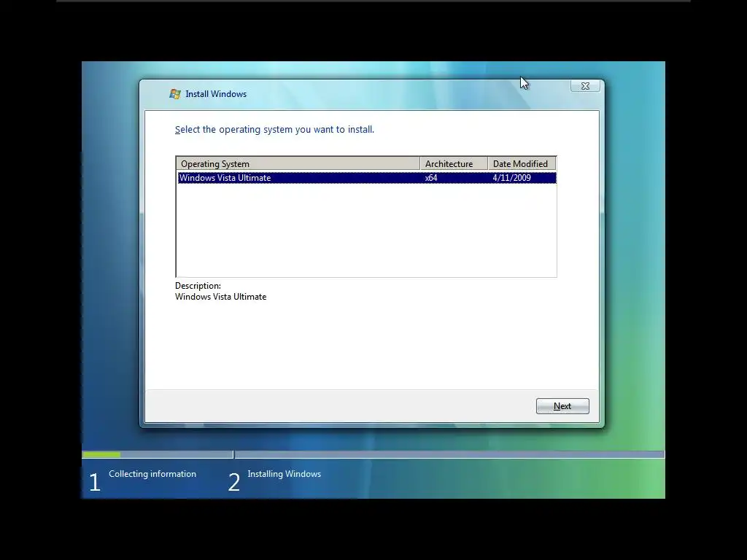747x560 pixels.
Task: Click the Description text Windows Vista Ultimate
Action: (220, 297)
